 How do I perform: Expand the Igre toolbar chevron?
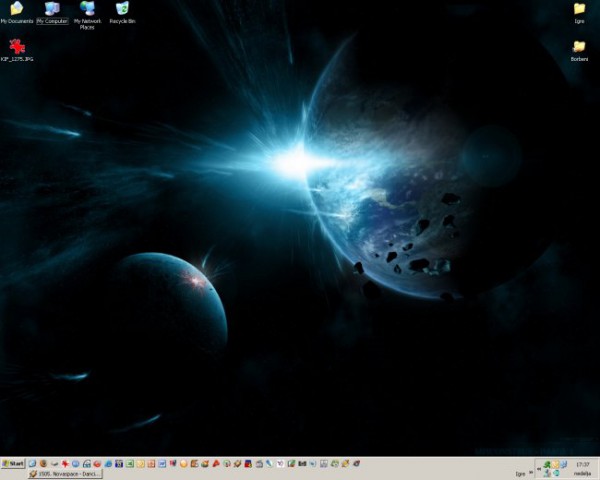pos(531,472)
